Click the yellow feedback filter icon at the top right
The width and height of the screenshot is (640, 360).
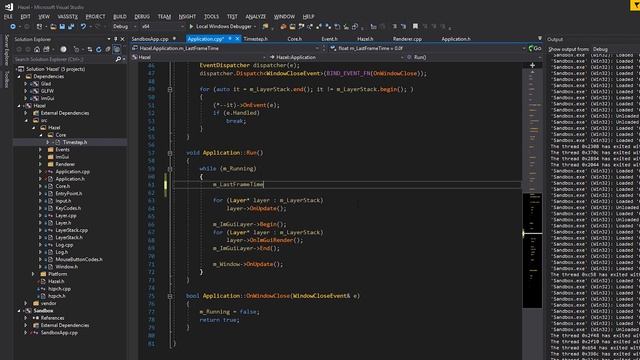pyautogui.click(x=635, y=5)
